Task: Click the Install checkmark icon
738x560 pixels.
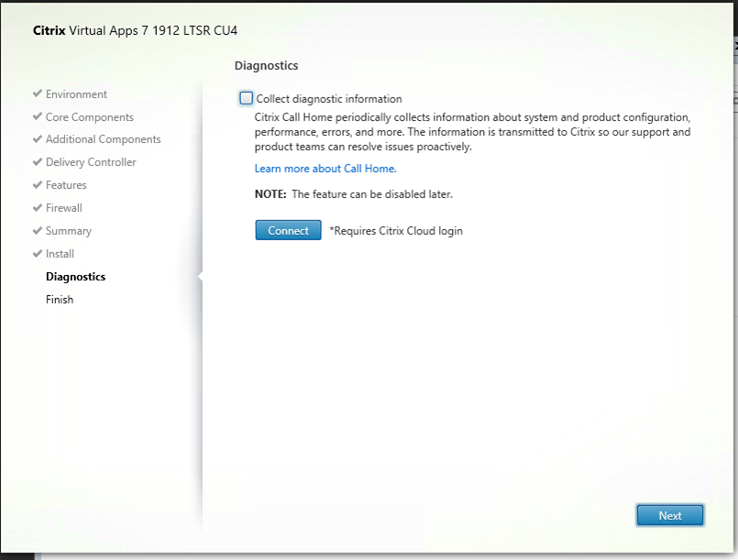Action: point(38,253)
